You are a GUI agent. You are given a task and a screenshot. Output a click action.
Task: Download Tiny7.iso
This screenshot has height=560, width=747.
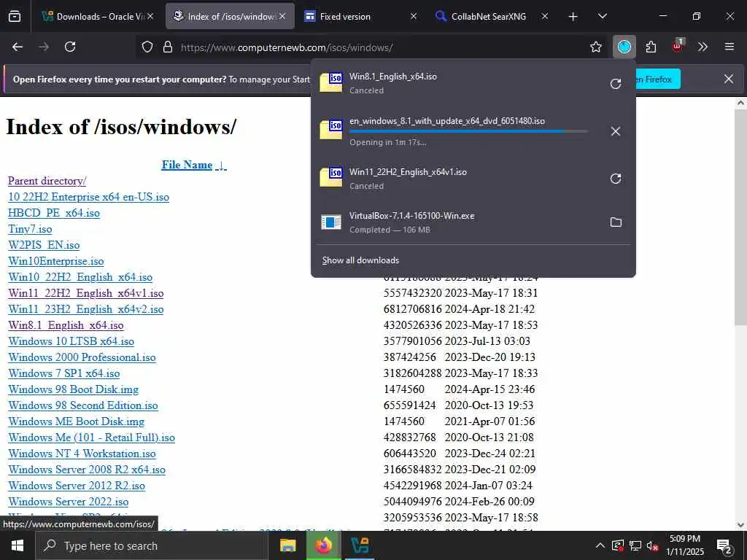coord(30,229)
